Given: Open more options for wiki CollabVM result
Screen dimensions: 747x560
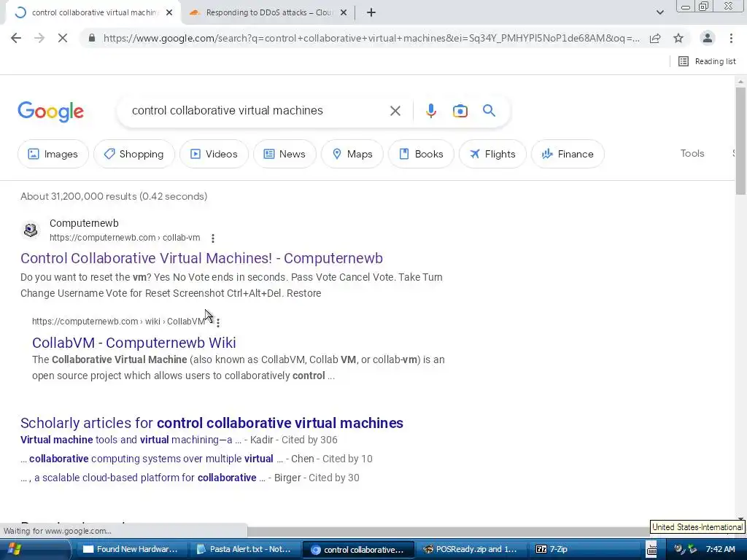Looking at the screenshot, I should pyautogui.click(x=217, y=323).
